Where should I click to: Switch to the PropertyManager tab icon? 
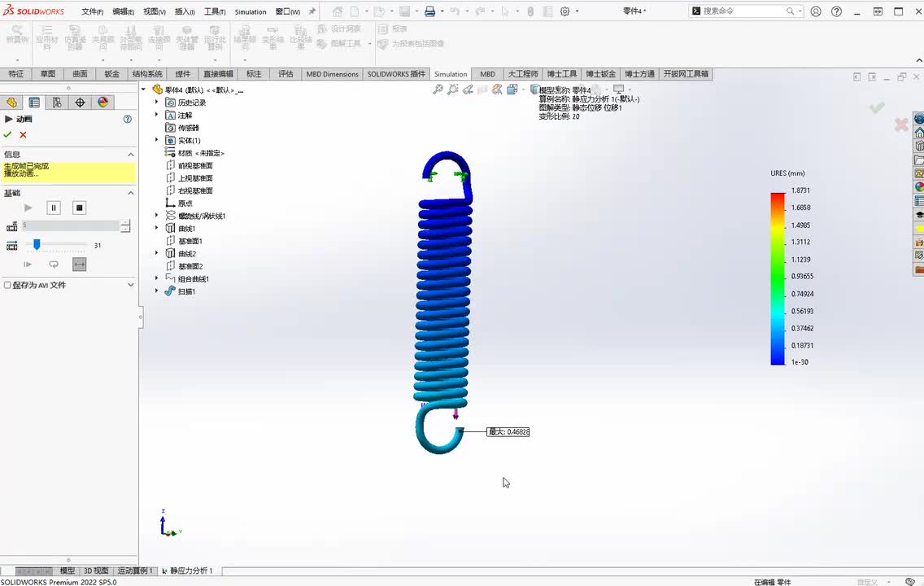(34, 103)
